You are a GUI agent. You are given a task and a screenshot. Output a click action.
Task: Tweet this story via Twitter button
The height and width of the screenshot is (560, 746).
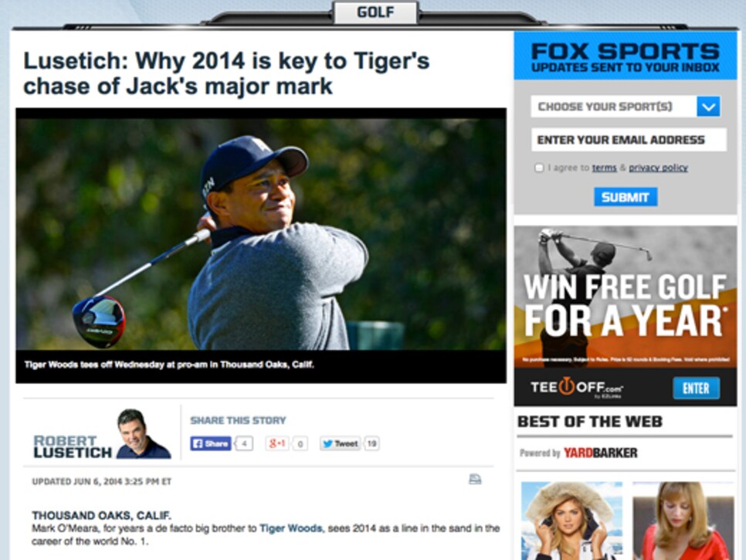pyautogui.click(x=340, y=444)
